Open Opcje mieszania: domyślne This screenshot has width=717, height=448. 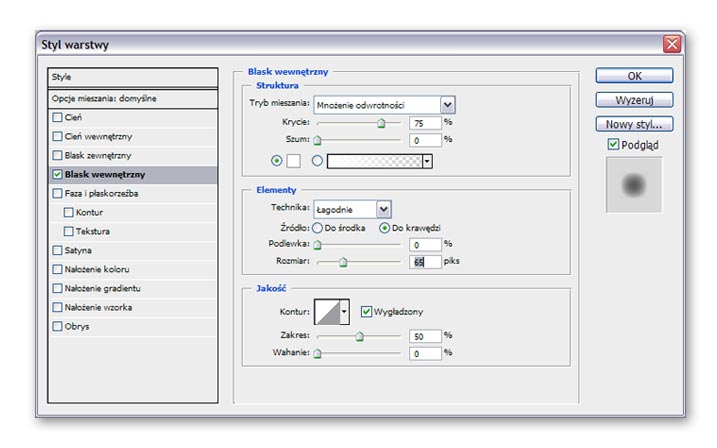coord(133,98)
